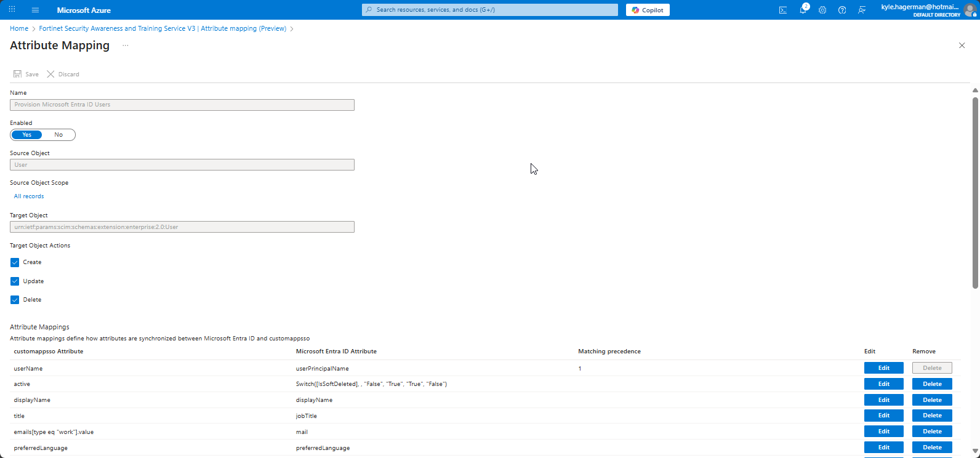Click the jobTitle attribute cell
This screenshot has width=980, height=458.
pos(306,416)
